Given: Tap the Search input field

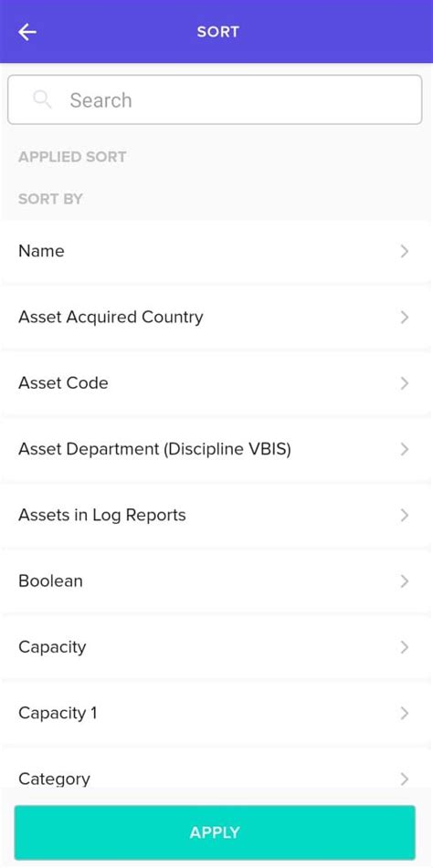Looking at the screenshot, I should pyautogui.click(x=215, y=99).
